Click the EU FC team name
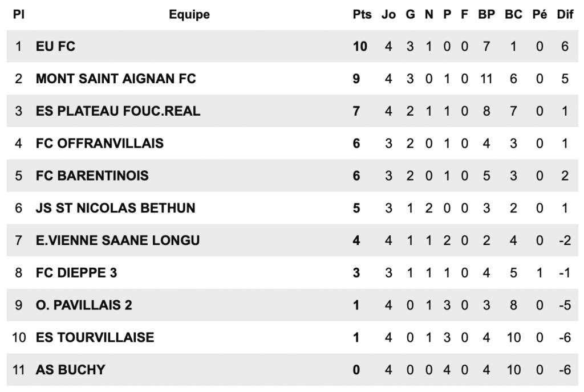The image size is (584, 392). pyautogui.click(x=55, y=47)
